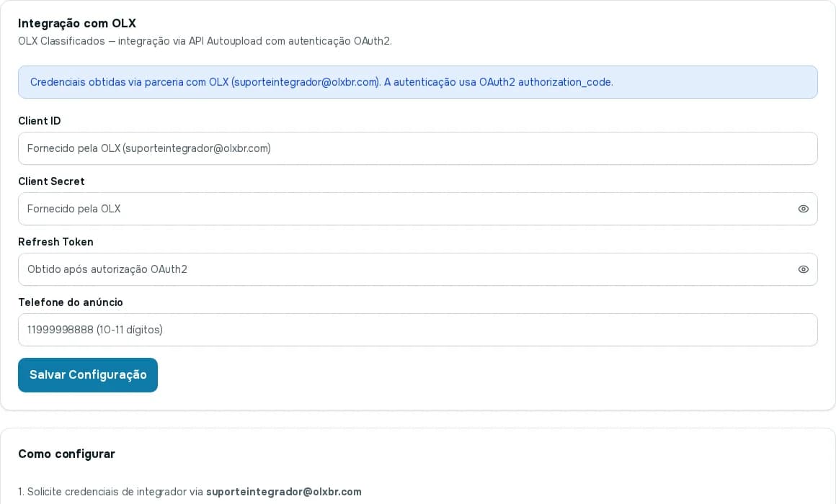This screenshot has width=836, height=504.
Task: Click the blue credentials info banner text
Action: click(x=321, y=82)
